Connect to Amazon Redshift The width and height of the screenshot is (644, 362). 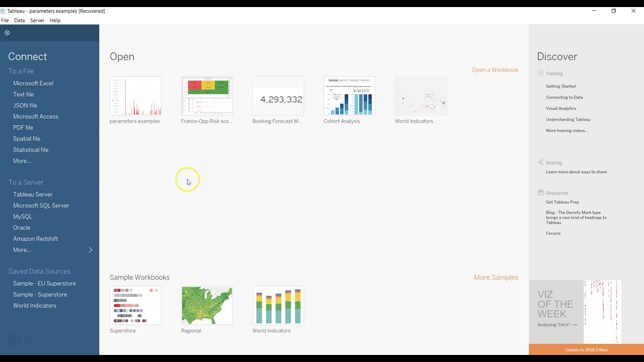pos(36,239)
